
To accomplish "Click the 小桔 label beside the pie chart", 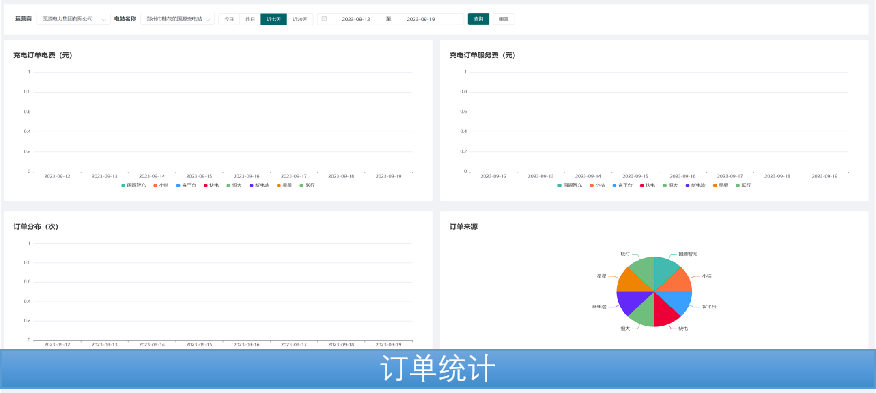I will [x=707, y=276].
